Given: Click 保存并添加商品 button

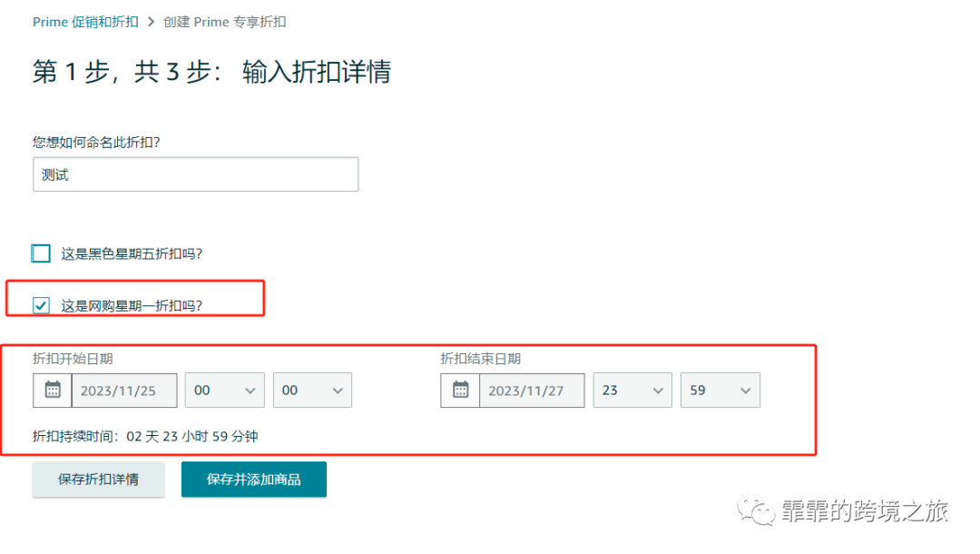Looking at the screenshot, I should click(x=254, y=479).
